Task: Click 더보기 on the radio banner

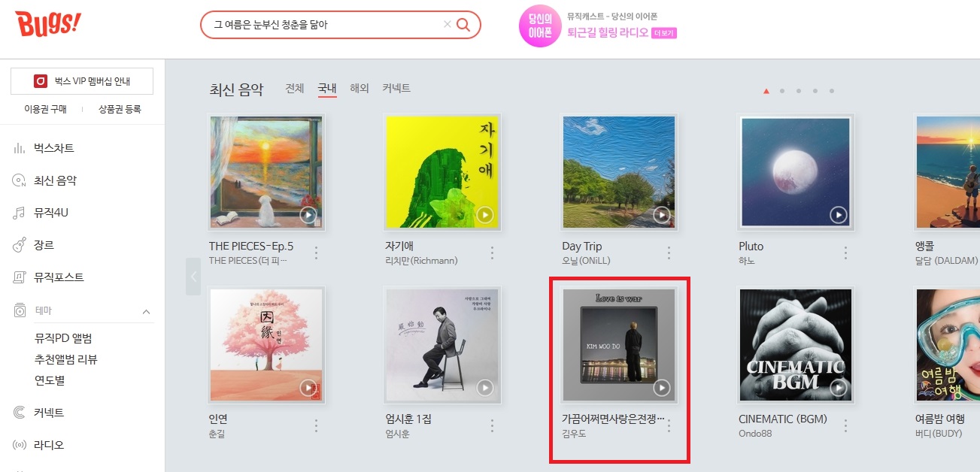Action: tap(665, 33)
